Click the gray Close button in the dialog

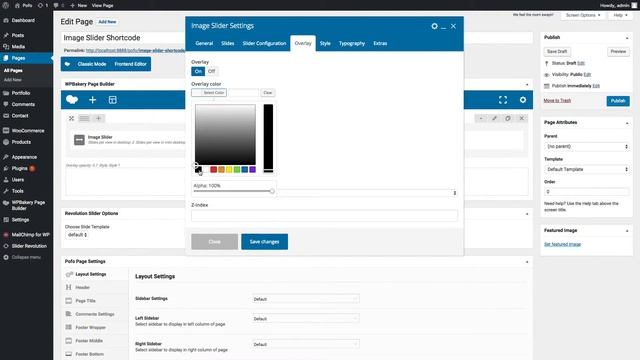click(215, 242)
